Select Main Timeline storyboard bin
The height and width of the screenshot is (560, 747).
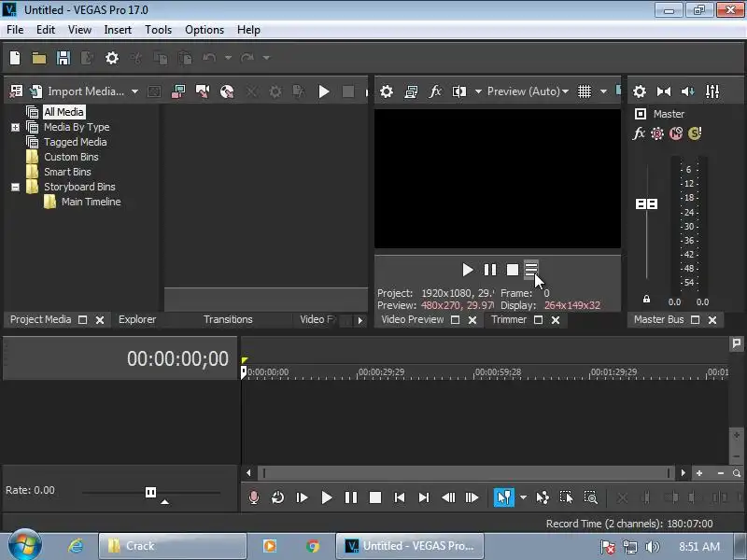[91, 202]
